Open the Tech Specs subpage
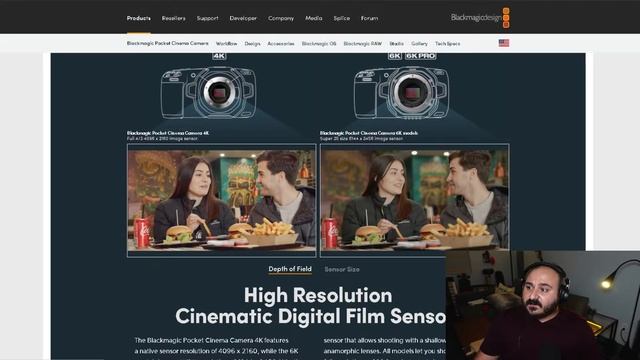This screenshot has height=360, width=640. tap(447, 44)
